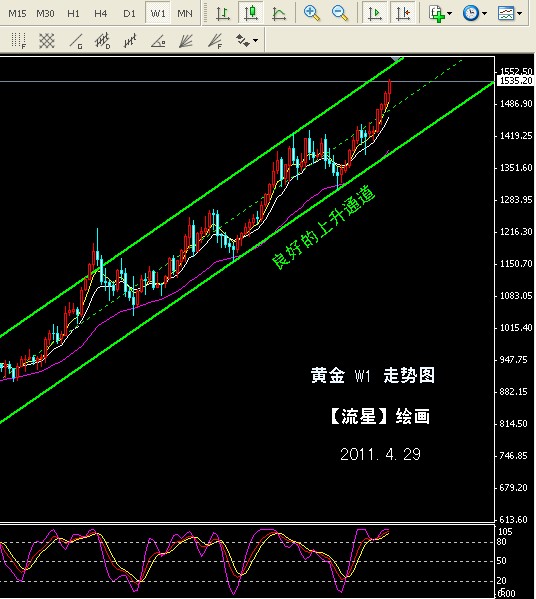Click the green chart label 良好的上升通道

323,227
